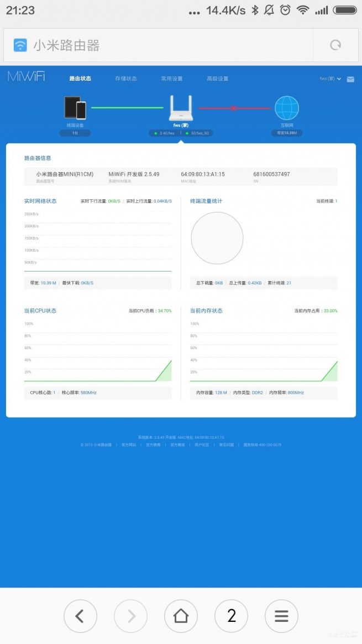Click the white router icon
362x644 pixels.
coord(181,108)
